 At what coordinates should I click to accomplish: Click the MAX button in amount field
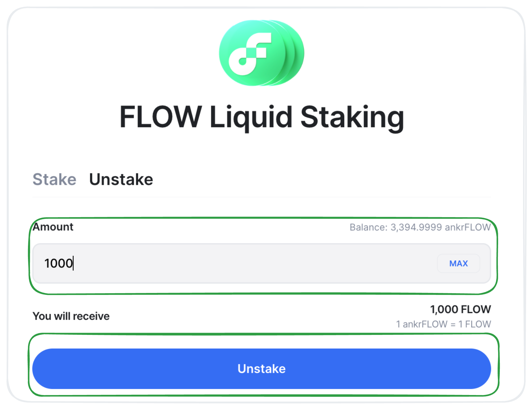[458, 264]
